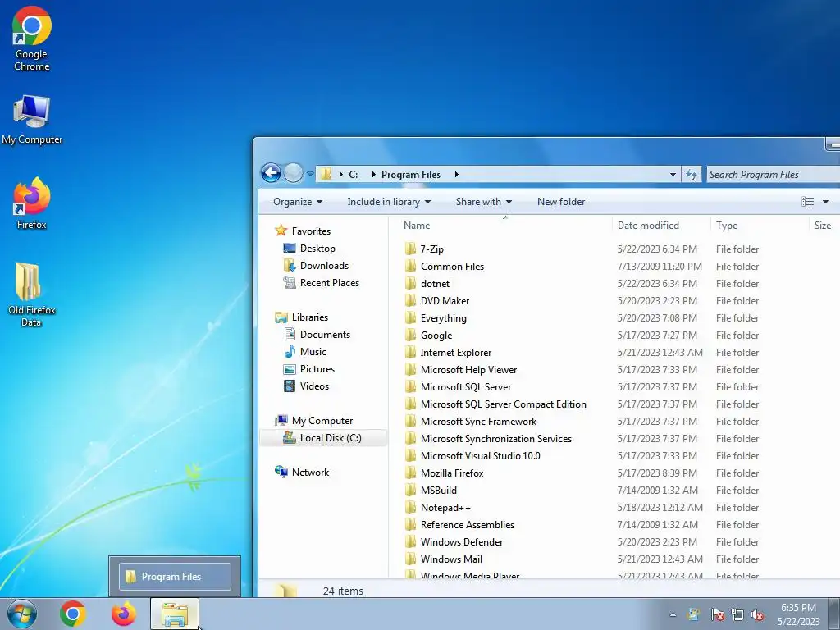This screenshot has height=630, width=840.
Task: Select Microsoft Visual Studio 10.0 folder
Action: (481, 455)
